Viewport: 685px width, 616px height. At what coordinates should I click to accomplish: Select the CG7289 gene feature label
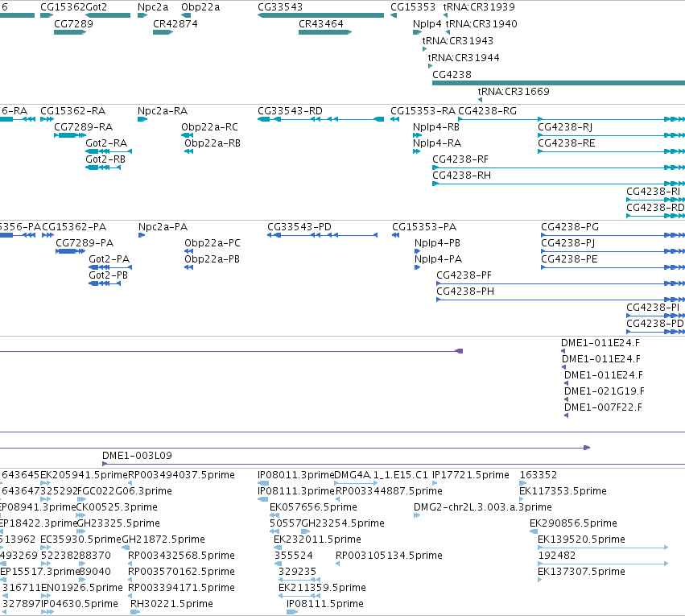click(x=73, y=24)
